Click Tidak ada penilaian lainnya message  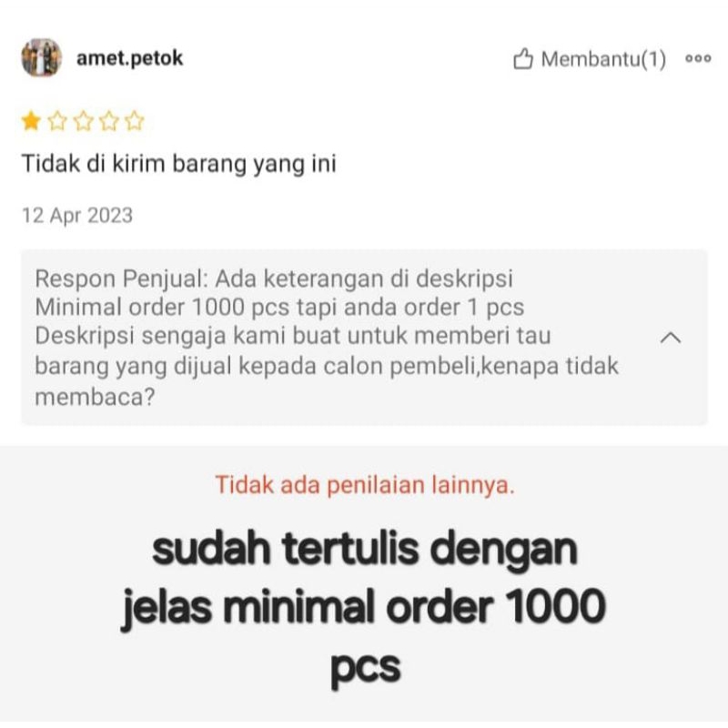[365, 485]
